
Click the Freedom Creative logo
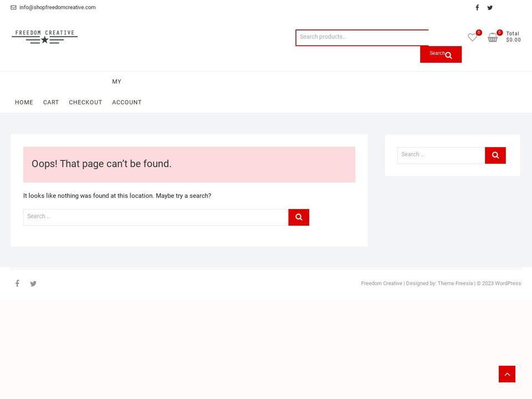45,37
